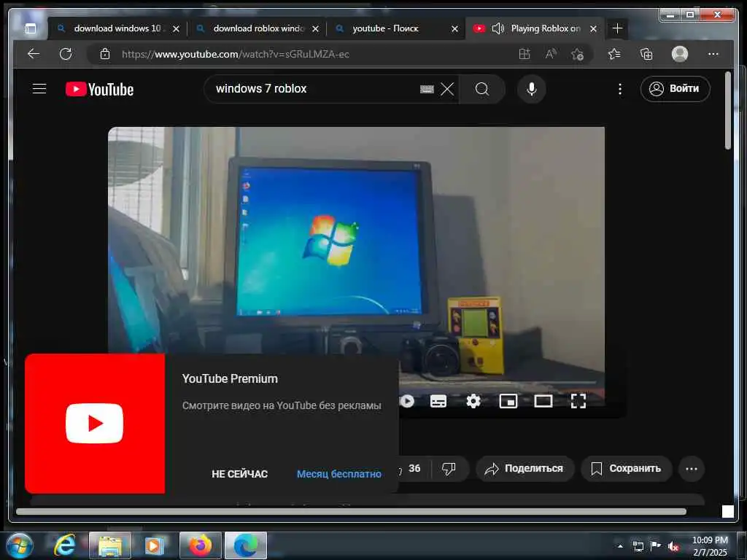747x560 pixels.
Task: Open YouTube settings three-dot menu
Action: [x=620, y=89]
